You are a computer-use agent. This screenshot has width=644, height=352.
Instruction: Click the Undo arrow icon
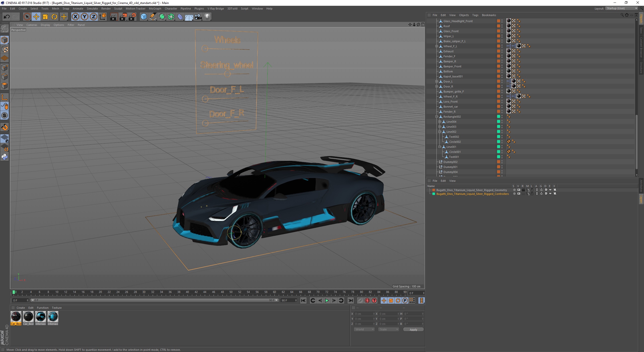pos(7,17)
